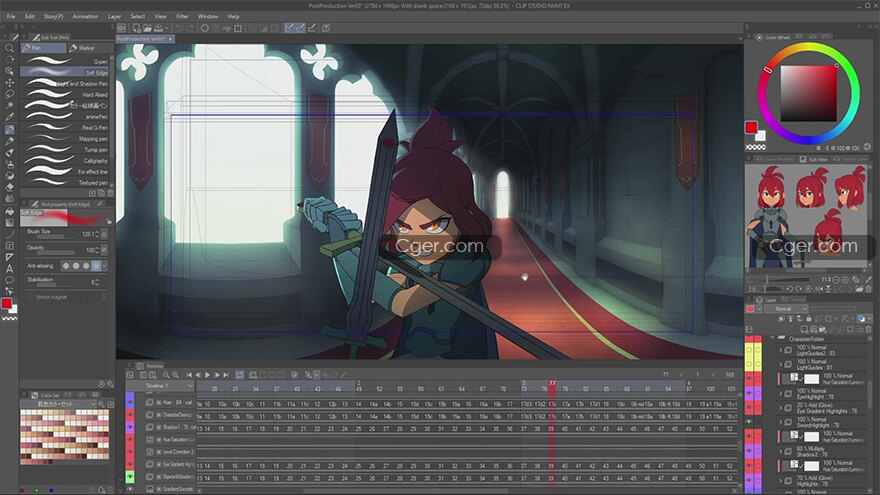Viewport: 880px width, 495px height.
Task: Collapse the CharacterFolder layer folder
Action: (x=773, y=339)
